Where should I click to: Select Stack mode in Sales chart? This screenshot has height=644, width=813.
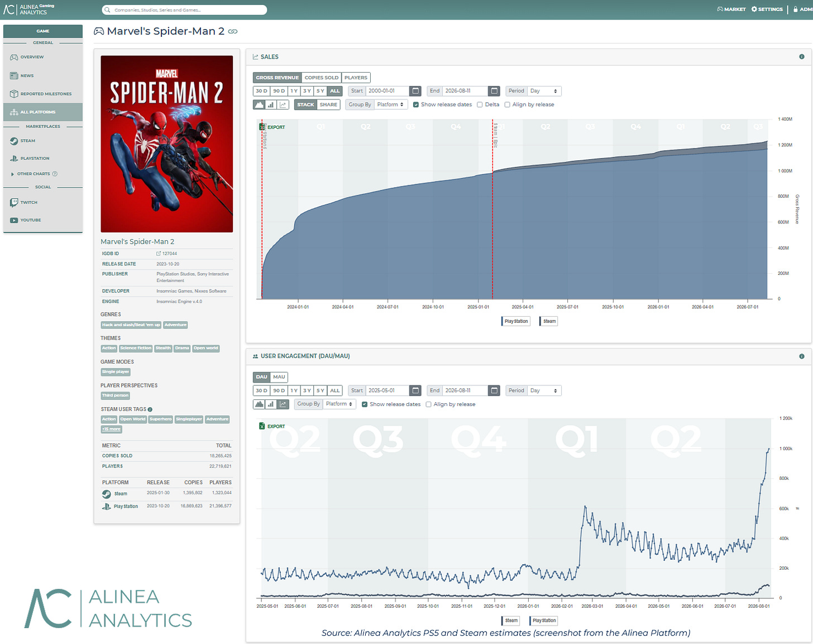tap(305, 104)
